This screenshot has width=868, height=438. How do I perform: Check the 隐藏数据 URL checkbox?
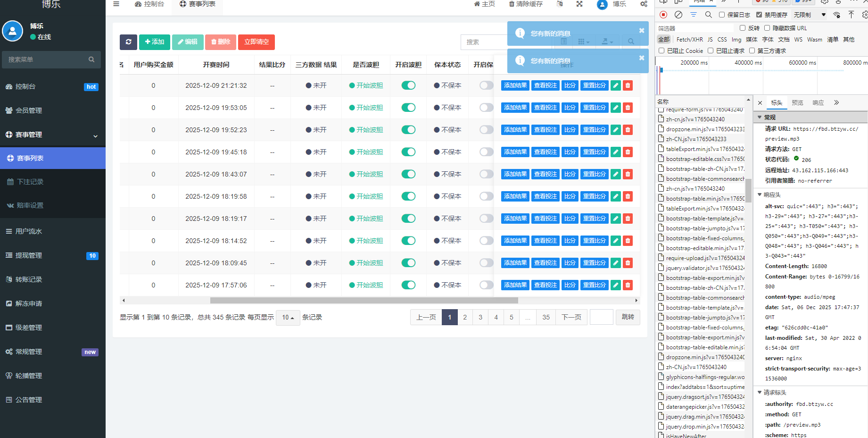767,28
